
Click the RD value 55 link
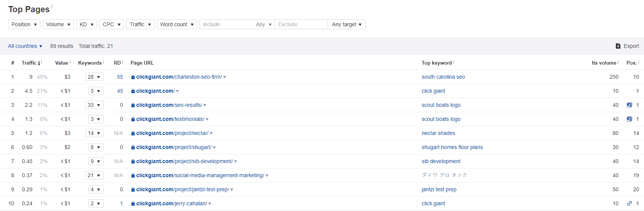tap(120, 77)
